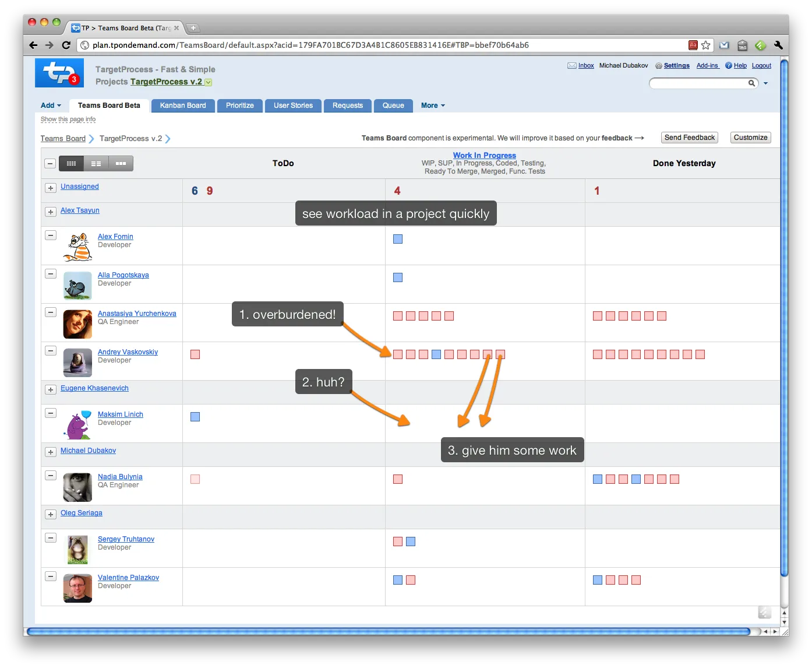This screenshot has width=812, height=668.
Task: Open the project selector dropdown next to TargetProcess v.2
Action: tap(209, 82)
